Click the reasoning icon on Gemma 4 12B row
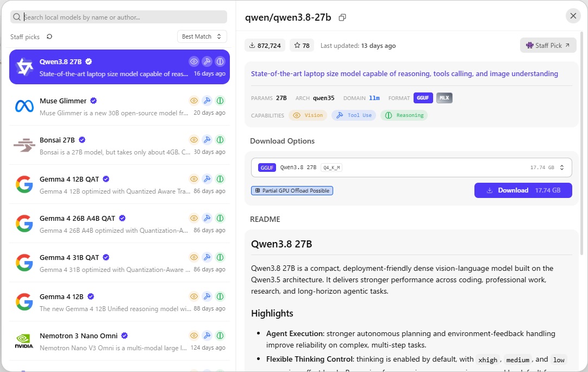Screen dimensions: 588x372 coord(220,296)
